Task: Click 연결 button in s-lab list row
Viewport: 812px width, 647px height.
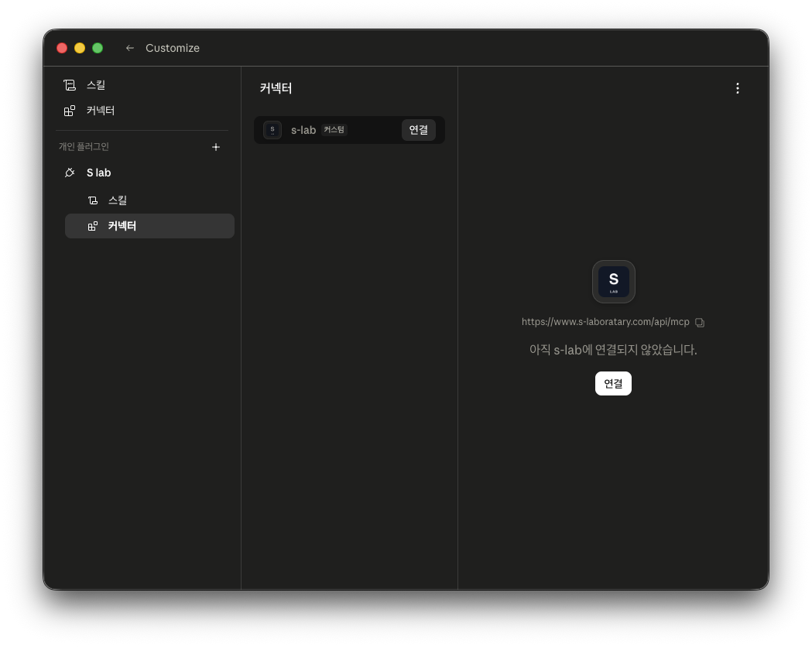Action: click(419, 130)
